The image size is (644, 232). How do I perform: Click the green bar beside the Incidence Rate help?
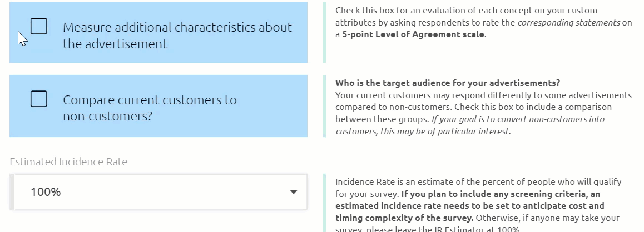(324, 203)
